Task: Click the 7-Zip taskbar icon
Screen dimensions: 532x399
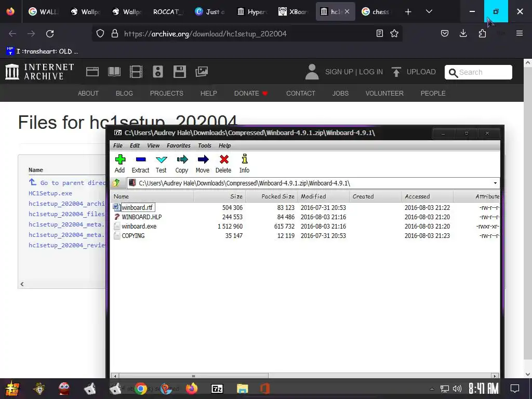Action: [217, 389]
